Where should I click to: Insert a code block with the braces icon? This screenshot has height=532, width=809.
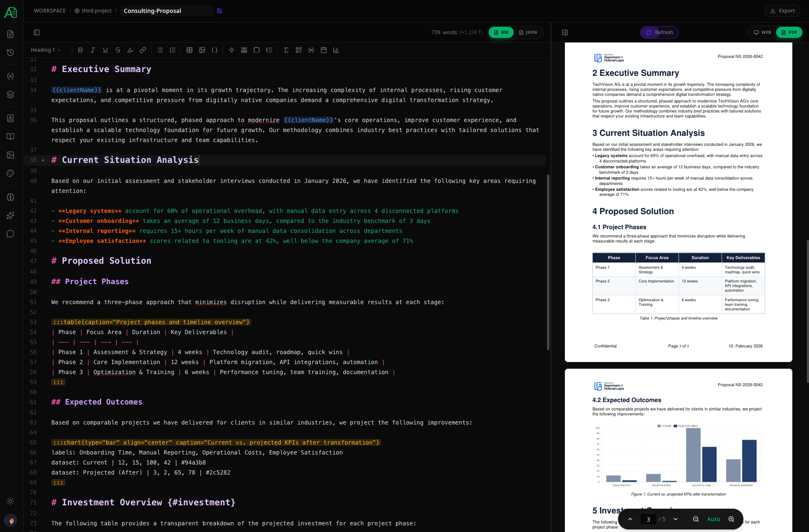(215, 50)
